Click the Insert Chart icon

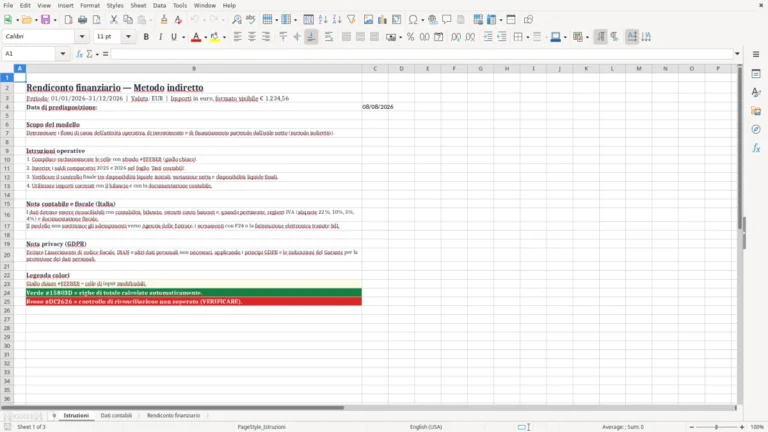[383, 20]
